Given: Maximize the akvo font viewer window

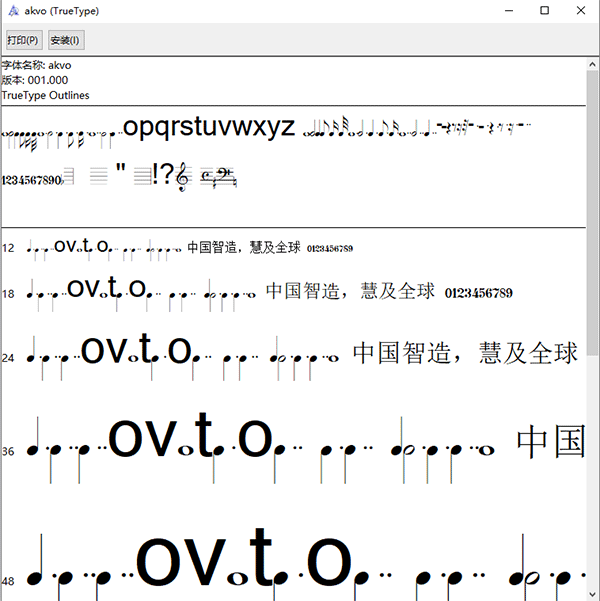Looking at the screenshot, I should point(544,11).
